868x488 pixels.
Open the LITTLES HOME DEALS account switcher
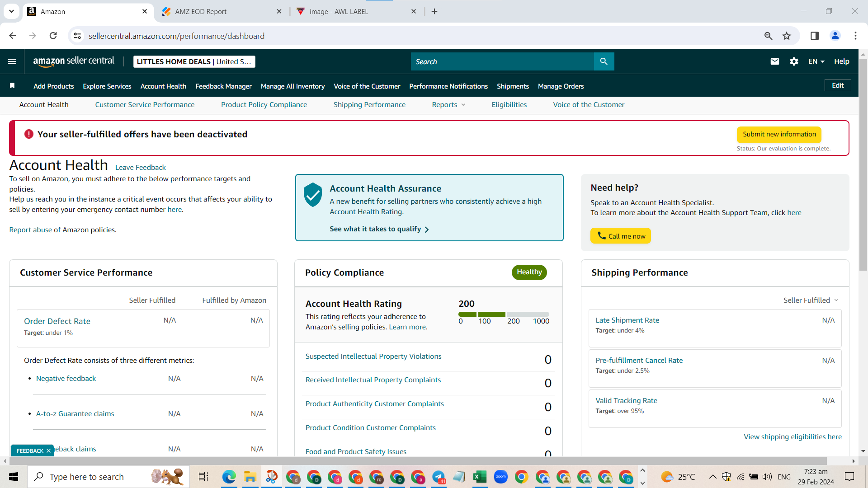click(x=194, y=61)
